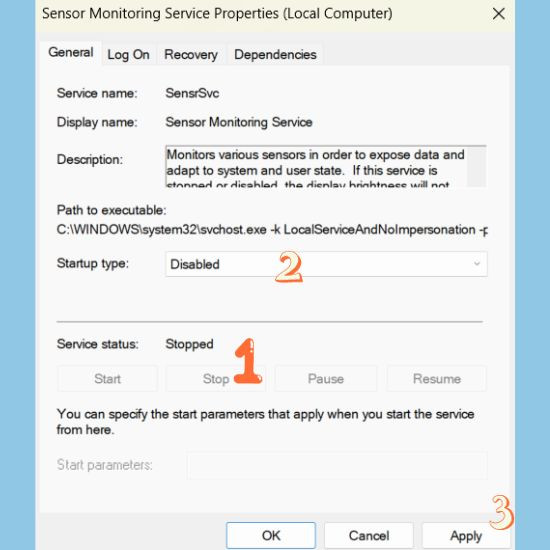
Task: Click the SensrSvc service name value
Action: (192, 93)
